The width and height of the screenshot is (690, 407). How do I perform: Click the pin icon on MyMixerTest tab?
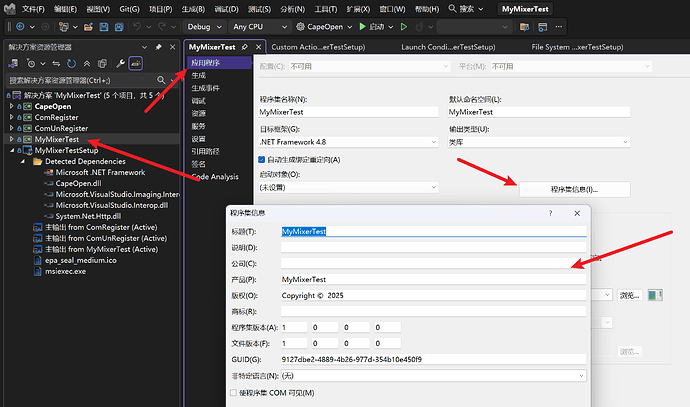tap(245, 47)
